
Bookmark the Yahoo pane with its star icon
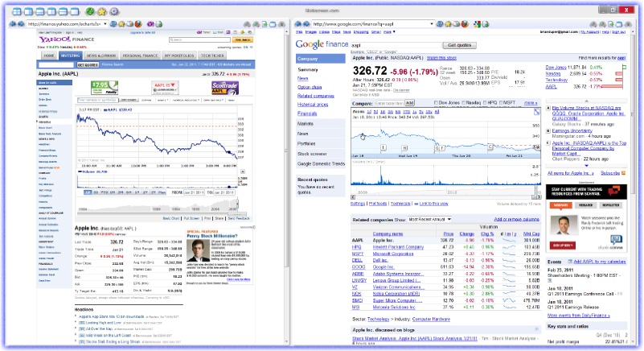pos(121,24)
